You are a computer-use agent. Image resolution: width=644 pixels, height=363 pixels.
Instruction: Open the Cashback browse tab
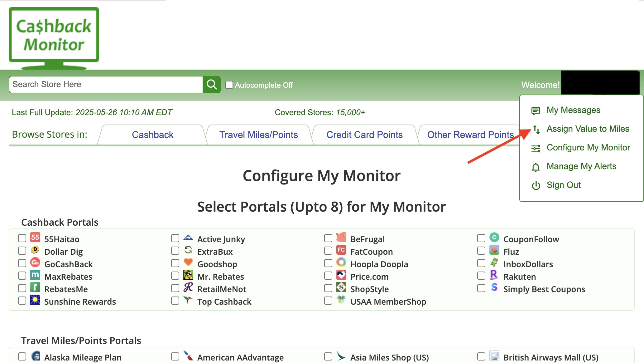pyautogui.click(x=152, y=135)
